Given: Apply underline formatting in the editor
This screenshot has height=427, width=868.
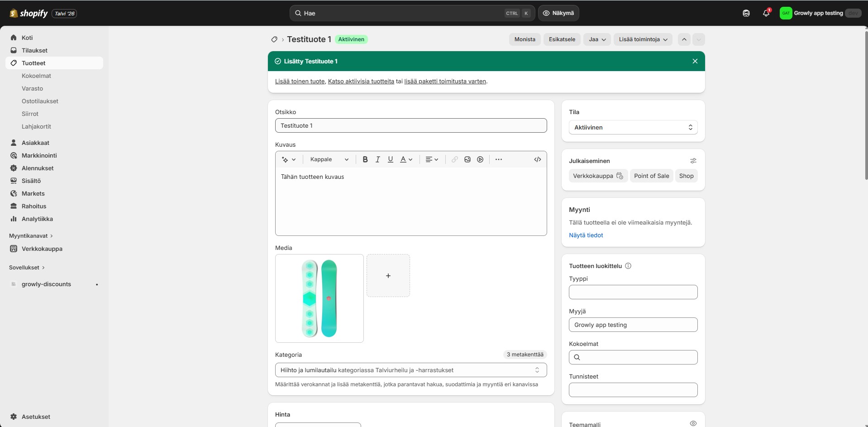Looking at the screenshot, I should [390, 159].
